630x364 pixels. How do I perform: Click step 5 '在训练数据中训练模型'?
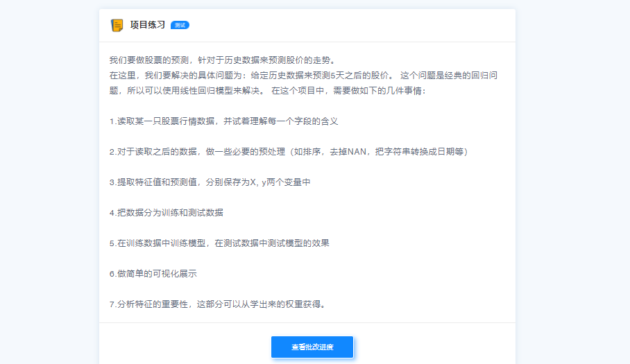point(219,243)
